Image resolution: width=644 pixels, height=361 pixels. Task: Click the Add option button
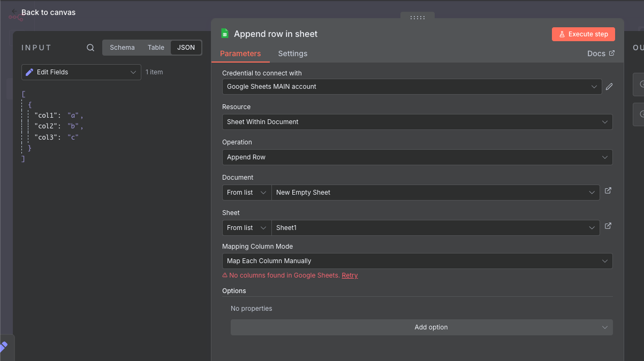click(421, 327)
